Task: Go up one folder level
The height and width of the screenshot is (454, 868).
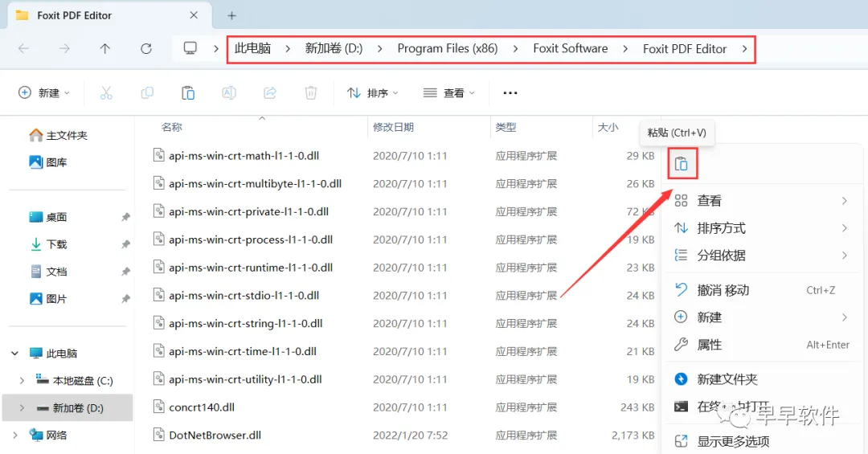Action: pos(104,49)
